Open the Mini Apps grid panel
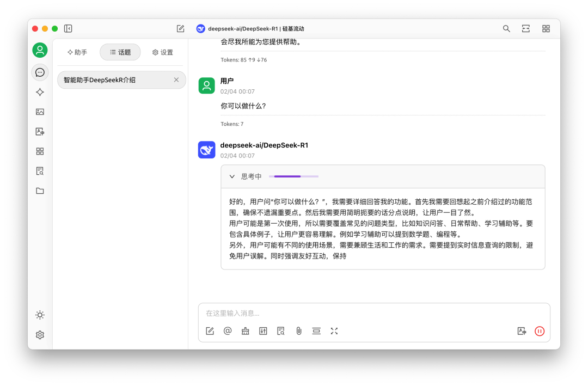Screen dimensions: 588x386 40,151
